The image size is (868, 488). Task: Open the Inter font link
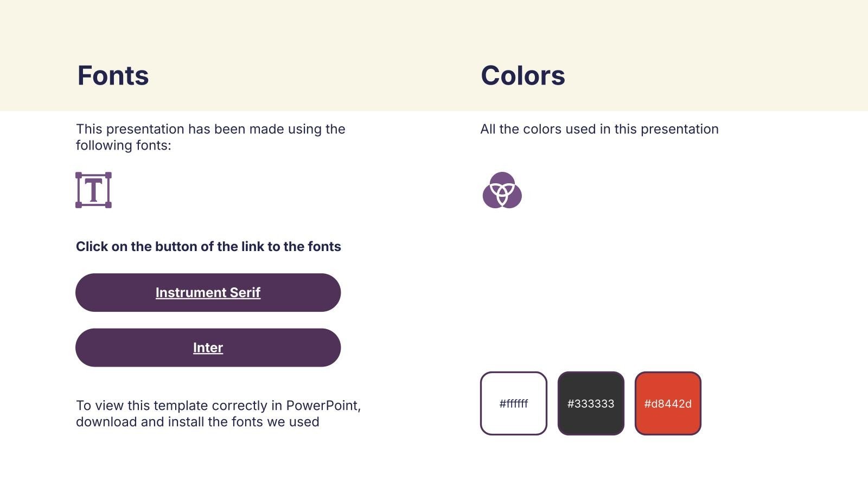(208, 348)
